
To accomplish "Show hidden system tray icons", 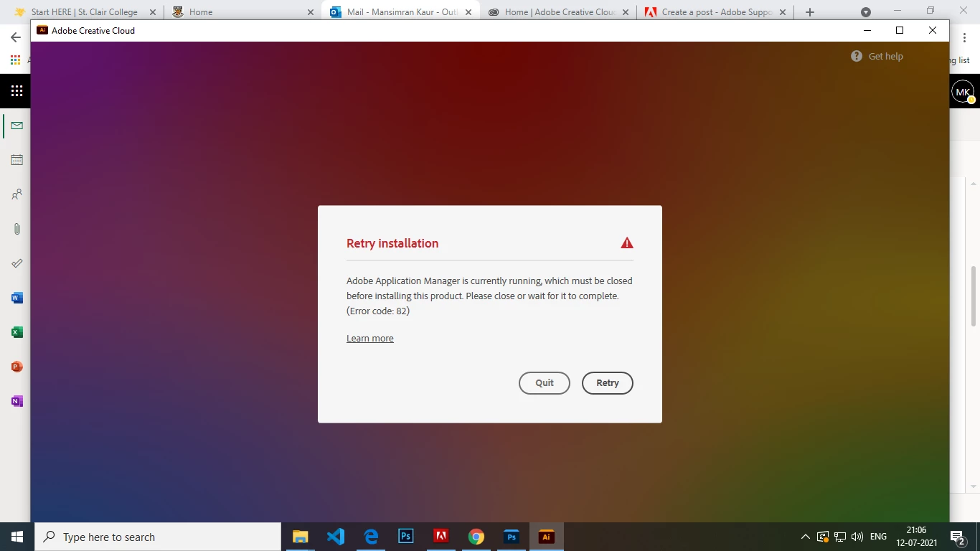I will click(805, 537).
